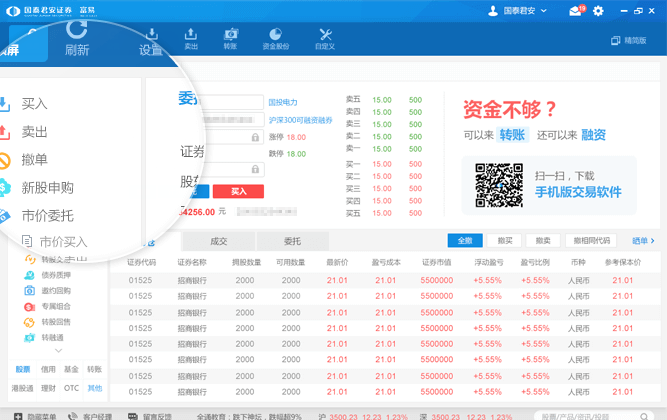Click the 国投电力 stock name link
This screenshot has width=667, height=420.
tap(283, 102)
